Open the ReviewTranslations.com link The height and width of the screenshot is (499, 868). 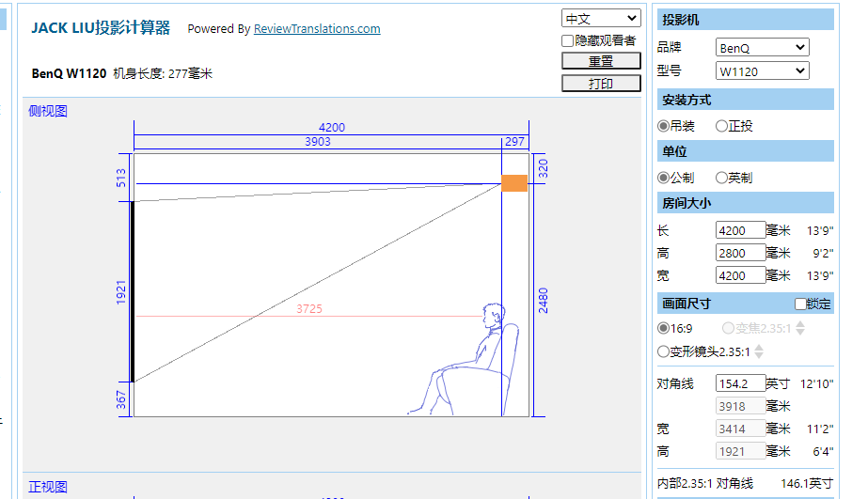(317, 29)
